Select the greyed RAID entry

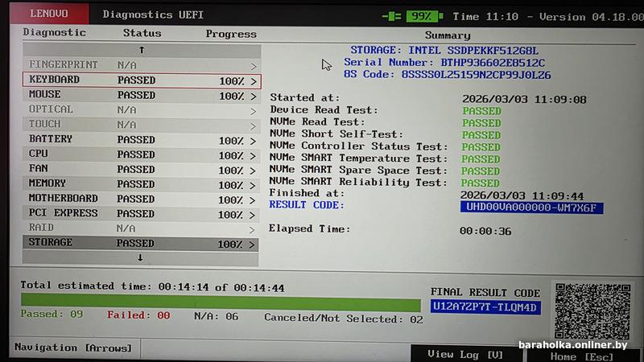coord(141,228)
